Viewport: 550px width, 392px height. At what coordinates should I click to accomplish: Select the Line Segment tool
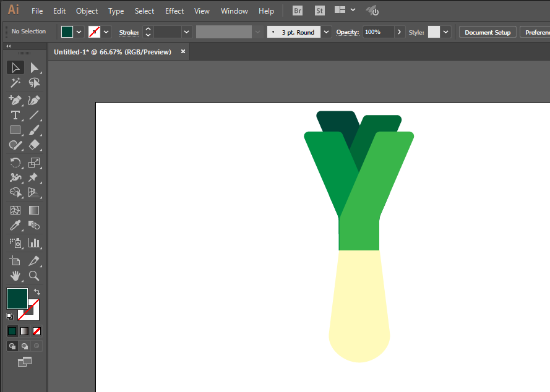[34, 115]
